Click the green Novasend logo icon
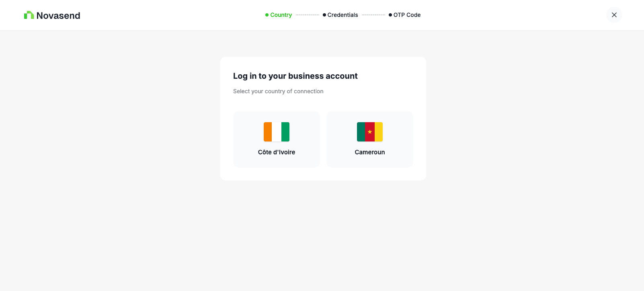This screenshot has width=644, height=291. [x=29, y=15]
